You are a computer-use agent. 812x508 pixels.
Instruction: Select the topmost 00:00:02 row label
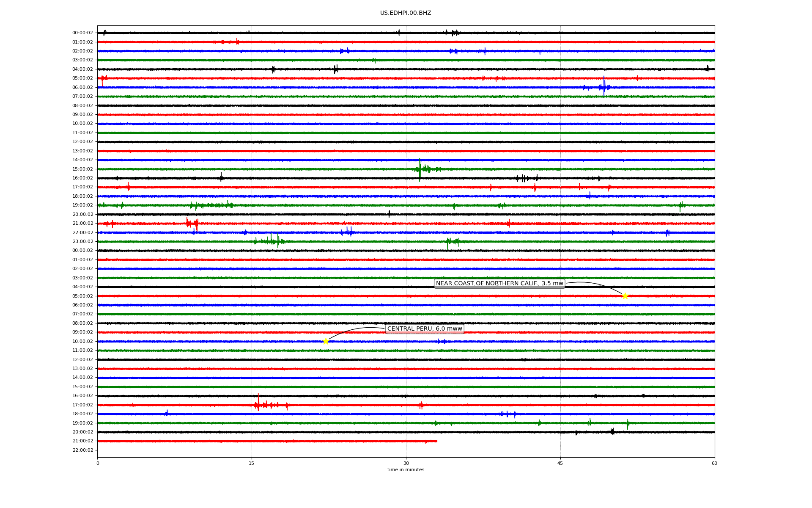tap(83, 33)
